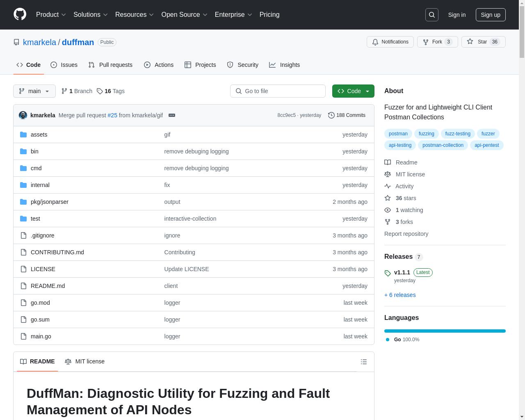Click the star icon beside 36 stars
This screenshot has width=525, height=420.
pyautogui.click(x=388, y=198)
